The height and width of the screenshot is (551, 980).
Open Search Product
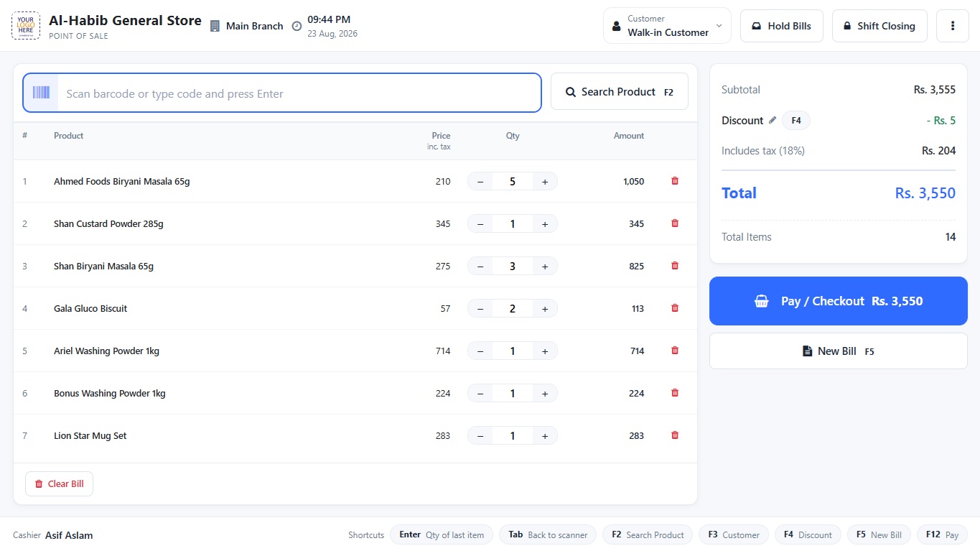click(620, 92)
